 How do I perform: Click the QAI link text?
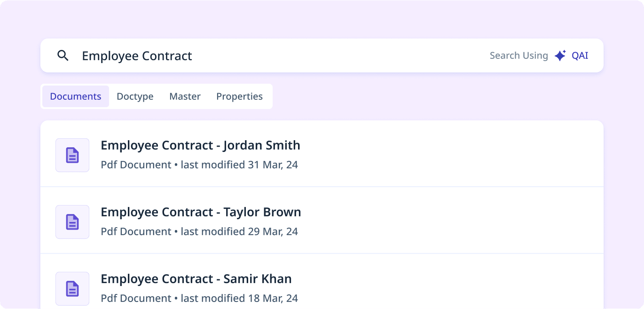(x=580, y=55)
